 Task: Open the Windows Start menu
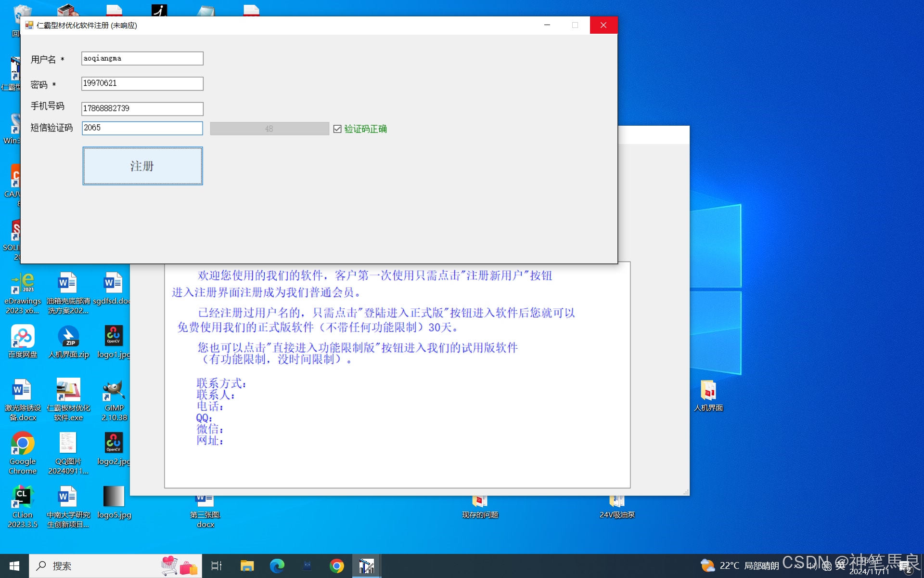coord(14,565)
